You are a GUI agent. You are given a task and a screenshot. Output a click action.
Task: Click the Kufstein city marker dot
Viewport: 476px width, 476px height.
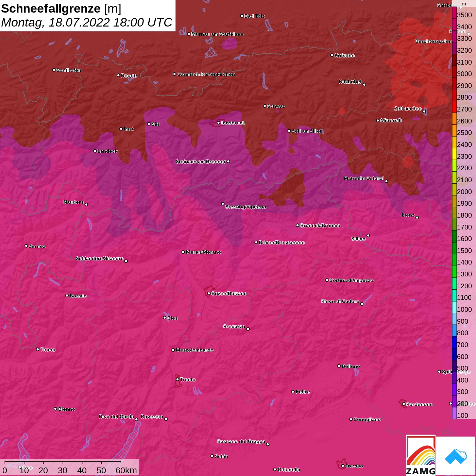[x=332, y=55]
